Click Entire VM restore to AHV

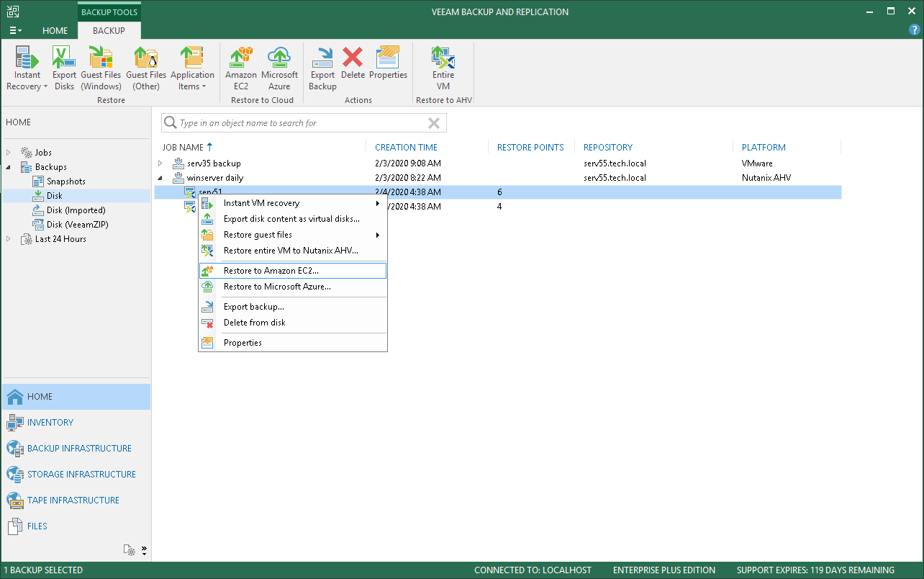443,68
